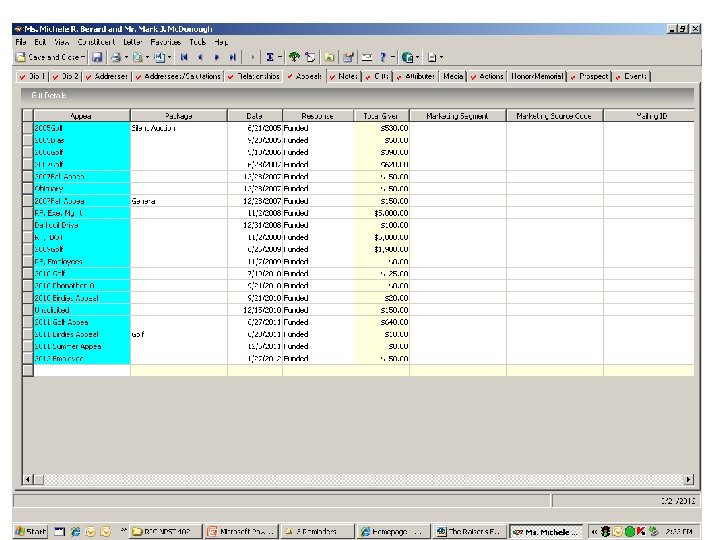Click the Marketing Segment column header
The height and width of the screenshot is (540, 720).
(x=458, y=116)
